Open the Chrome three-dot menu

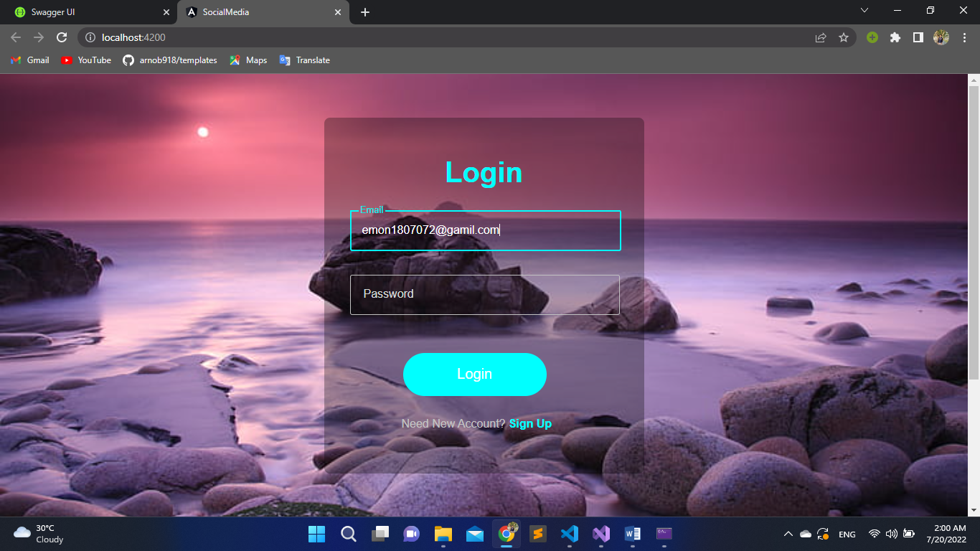[x=964, y=37]
